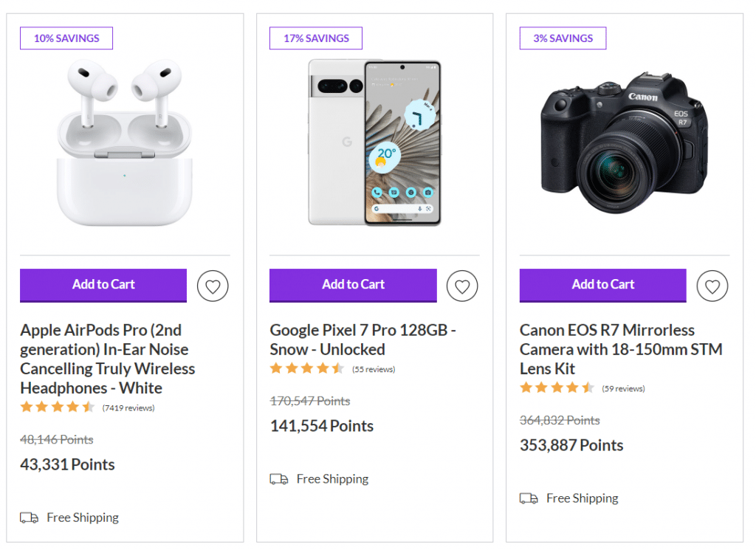Click the AirPods Free Shipping truck icon

pyautogui.click(x=29, y=518)
